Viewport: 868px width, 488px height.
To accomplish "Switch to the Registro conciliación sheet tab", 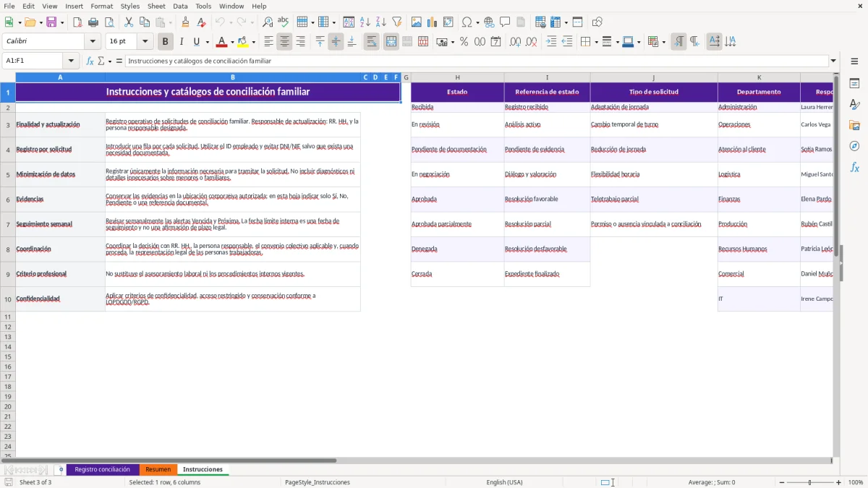I will pos(102,469).
